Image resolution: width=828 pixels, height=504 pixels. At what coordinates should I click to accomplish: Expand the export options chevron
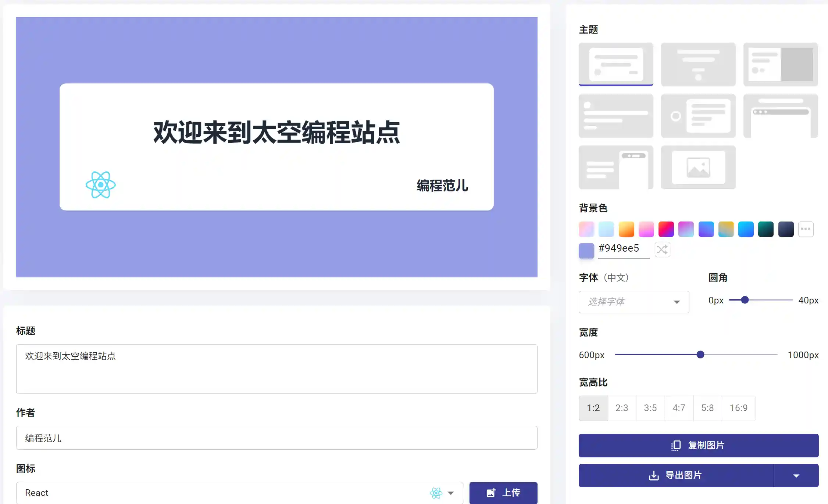pos(796,475)
